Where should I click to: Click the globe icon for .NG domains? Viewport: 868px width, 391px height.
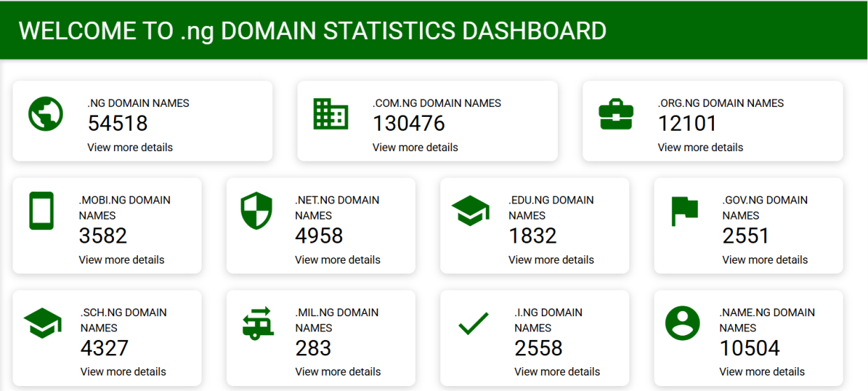tap(45, 114)
